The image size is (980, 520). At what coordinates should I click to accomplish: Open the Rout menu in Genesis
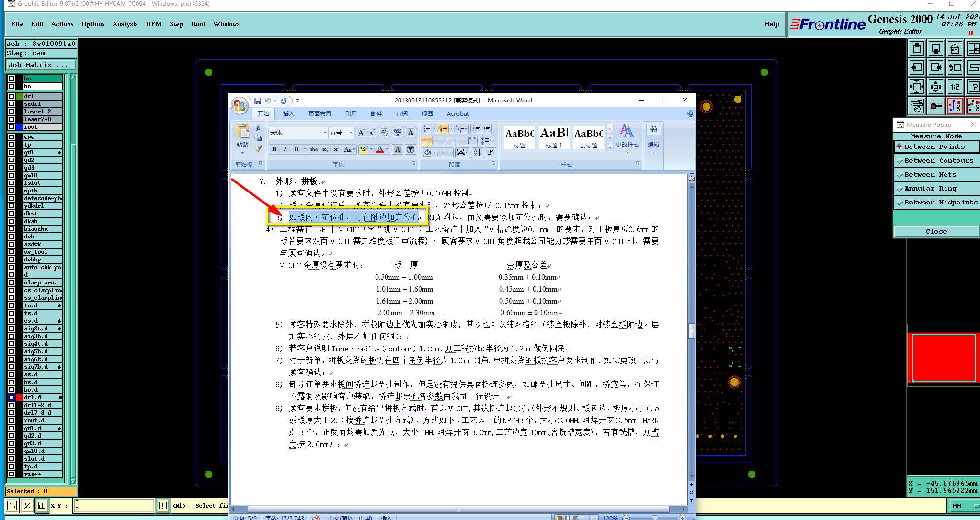coord(198,24)
